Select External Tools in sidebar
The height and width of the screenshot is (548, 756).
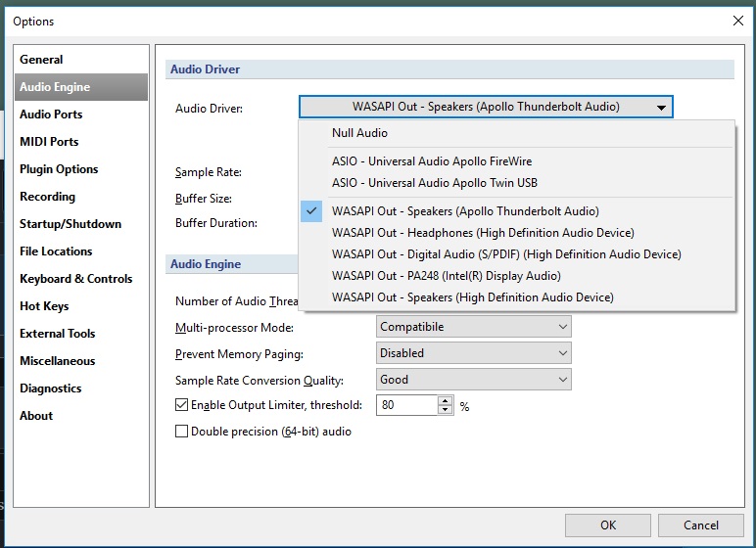click(x=81, y=334)
